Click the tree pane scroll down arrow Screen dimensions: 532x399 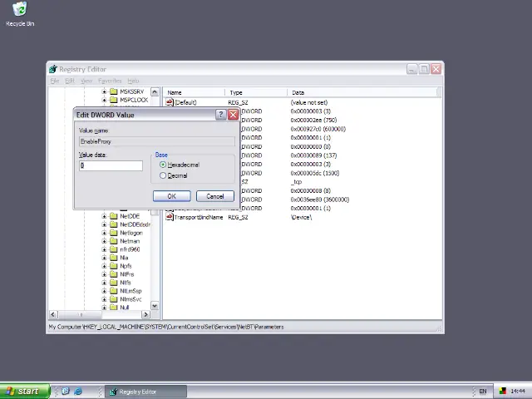(x=155, y=306)
